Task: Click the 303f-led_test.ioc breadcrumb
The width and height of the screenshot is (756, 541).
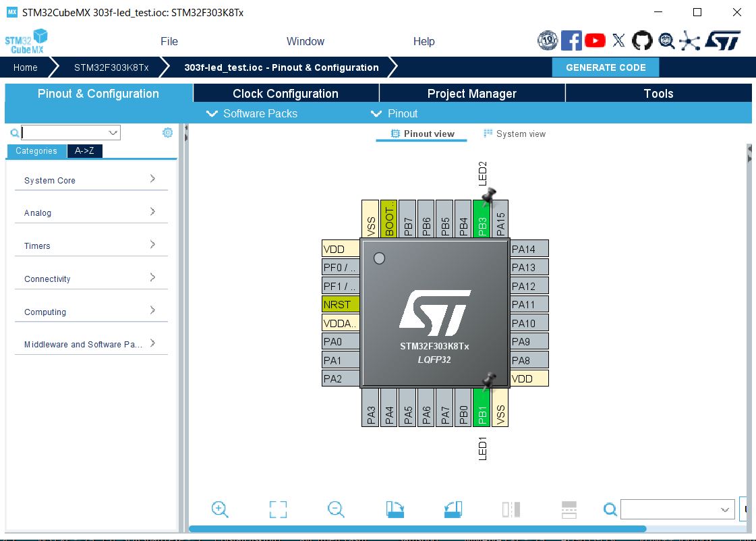Action: (281, 67)
